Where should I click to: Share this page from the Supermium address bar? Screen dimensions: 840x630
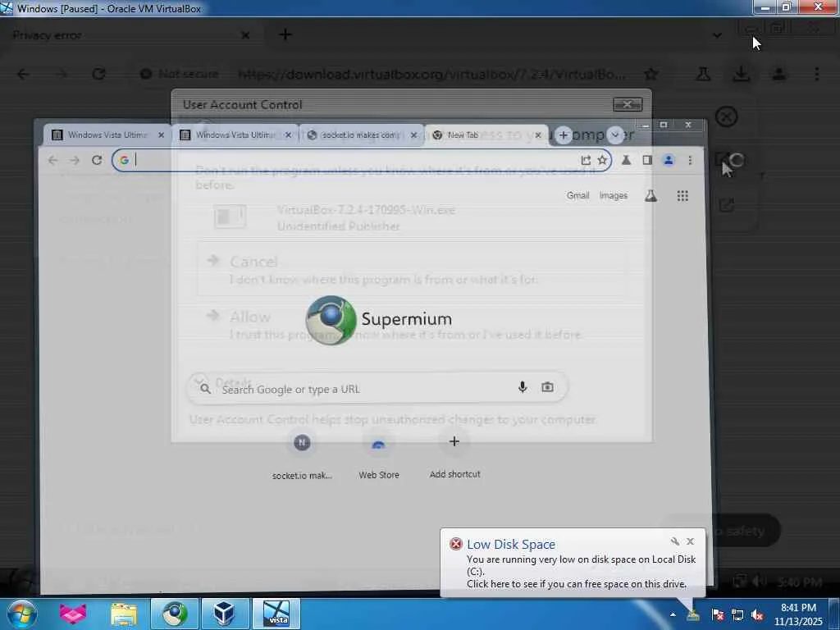pyautogui.click(x=586, y=160)
